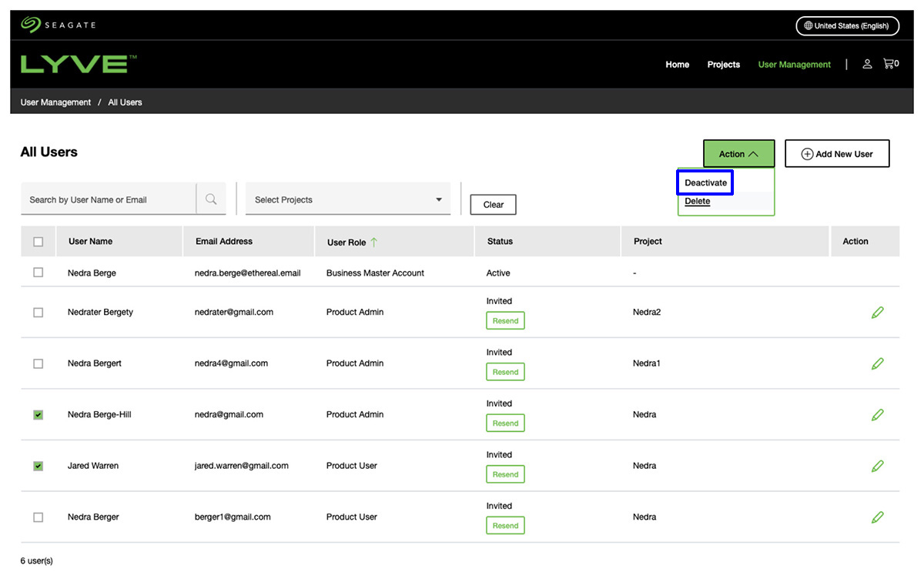
Task: Go to Home in navigation
Action: pos(678,65)
